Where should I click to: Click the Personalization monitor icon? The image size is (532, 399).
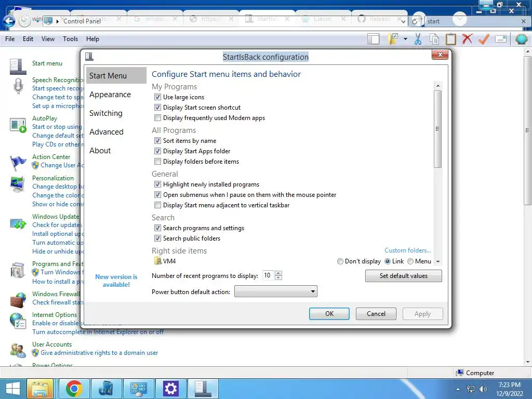[x=18, y=184]
